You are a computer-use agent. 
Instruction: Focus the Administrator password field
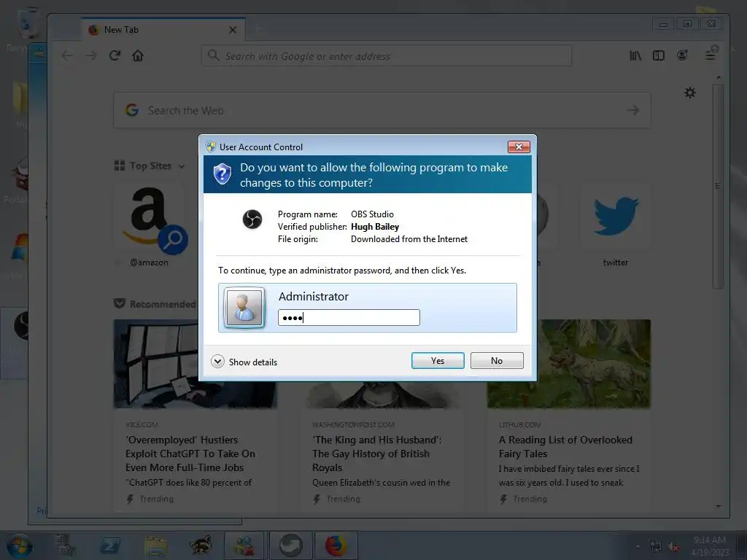(x=349, y=318)
